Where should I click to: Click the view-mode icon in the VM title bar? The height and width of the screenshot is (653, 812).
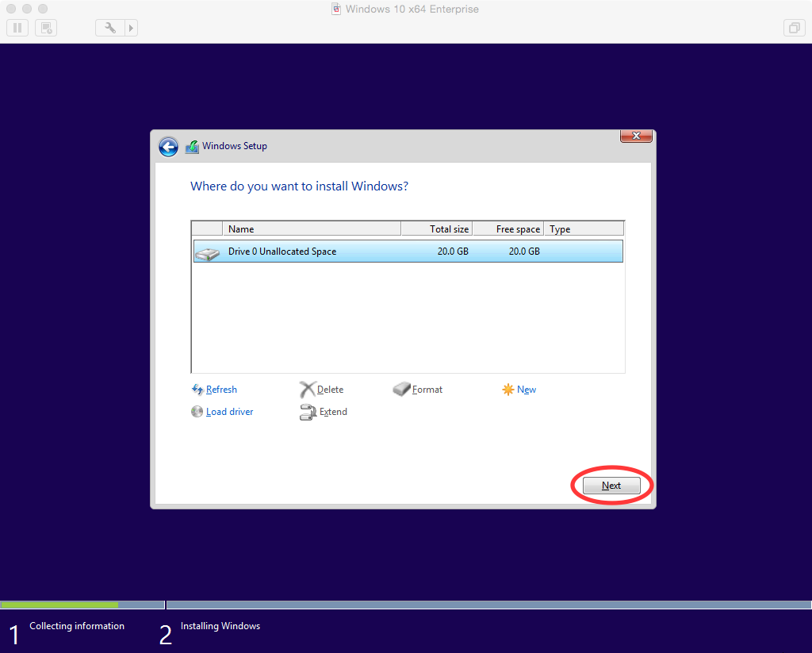click(x=795, y=28)
